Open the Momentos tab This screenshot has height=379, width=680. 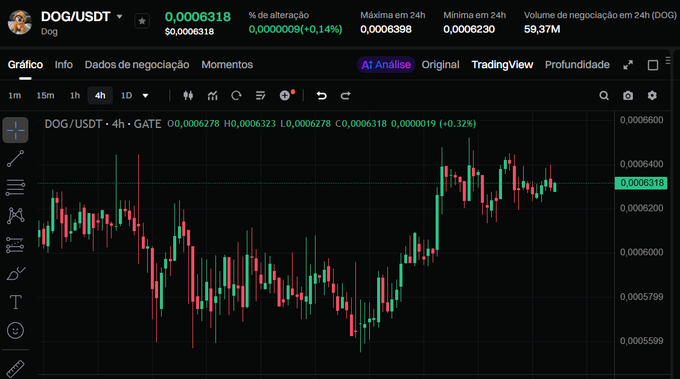point(227,65)
